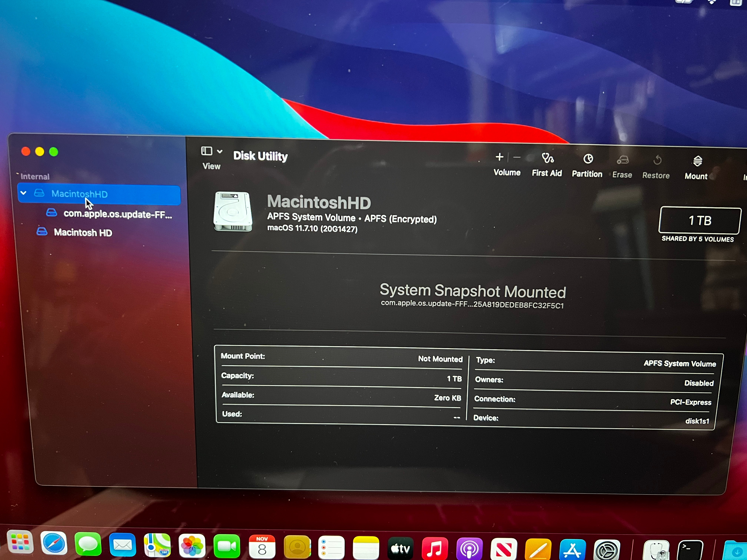
Task: Open Music from the Dock
Action: pyautogui.click(x=435, y=549)
